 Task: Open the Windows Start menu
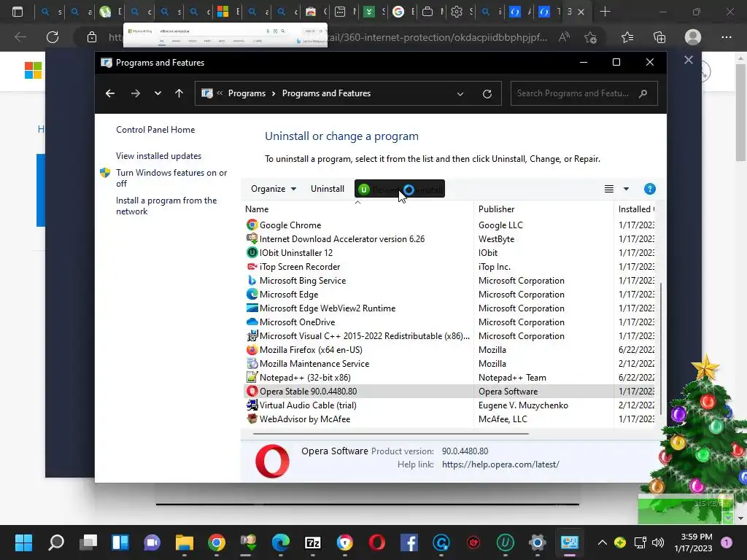point(23,542)
